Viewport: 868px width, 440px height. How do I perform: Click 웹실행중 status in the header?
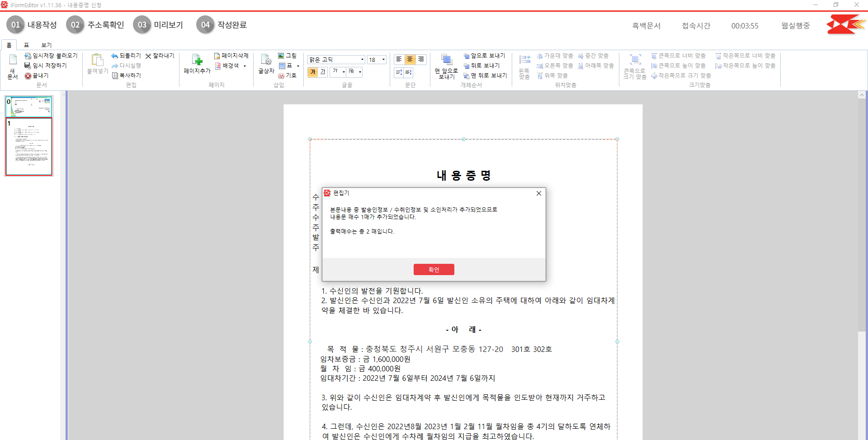tap(795, 26)
